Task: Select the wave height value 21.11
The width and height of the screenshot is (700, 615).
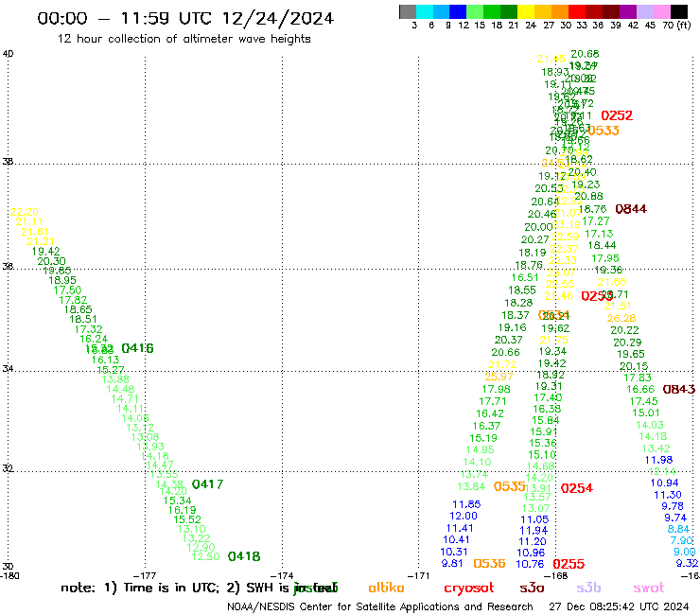Action: click(29, 221)
